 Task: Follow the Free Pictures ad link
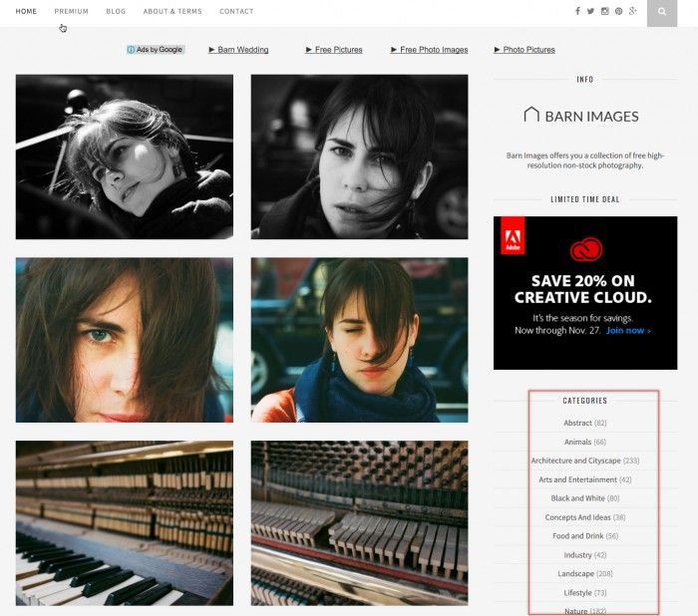[x=334, y=50]
